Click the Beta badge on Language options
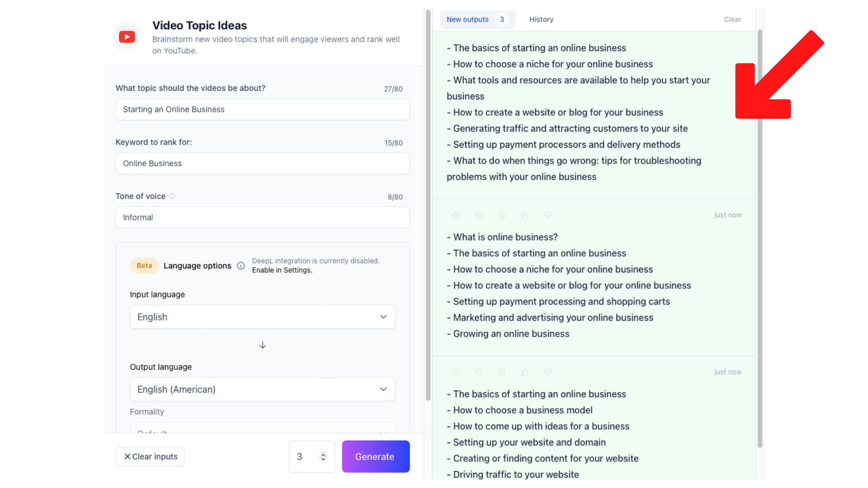868x488 pixels. point(144,266)
